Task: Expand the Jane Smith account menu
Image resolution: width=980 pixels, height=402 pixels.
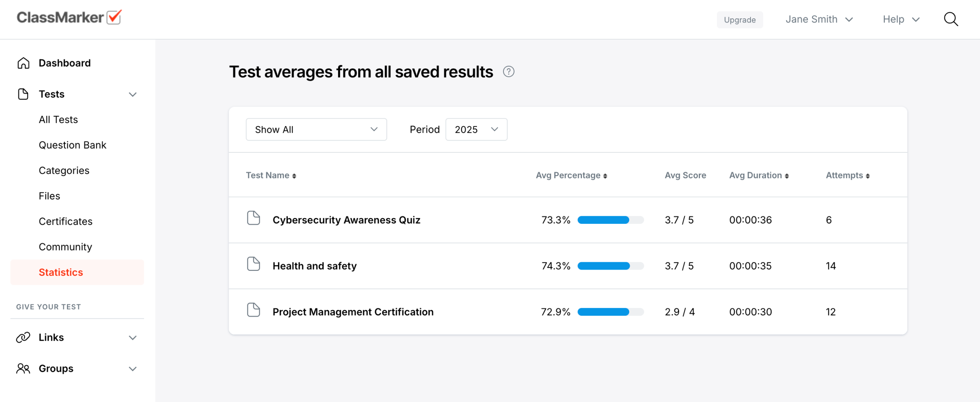Action: pos(819,19)
